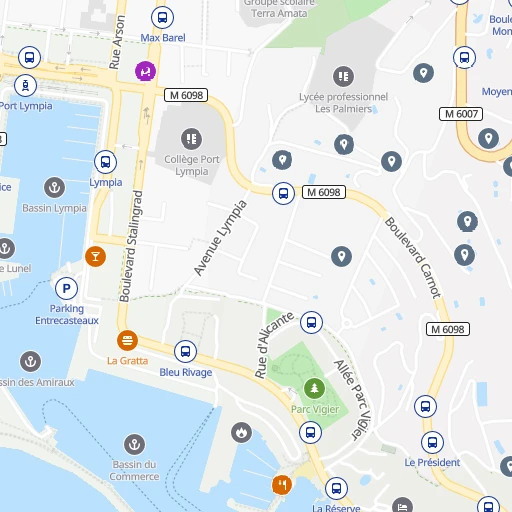Click the bus stop on Avenue Lympia junction
The width and height of the screenshot is (512, 512).
[x=283, y=193]
